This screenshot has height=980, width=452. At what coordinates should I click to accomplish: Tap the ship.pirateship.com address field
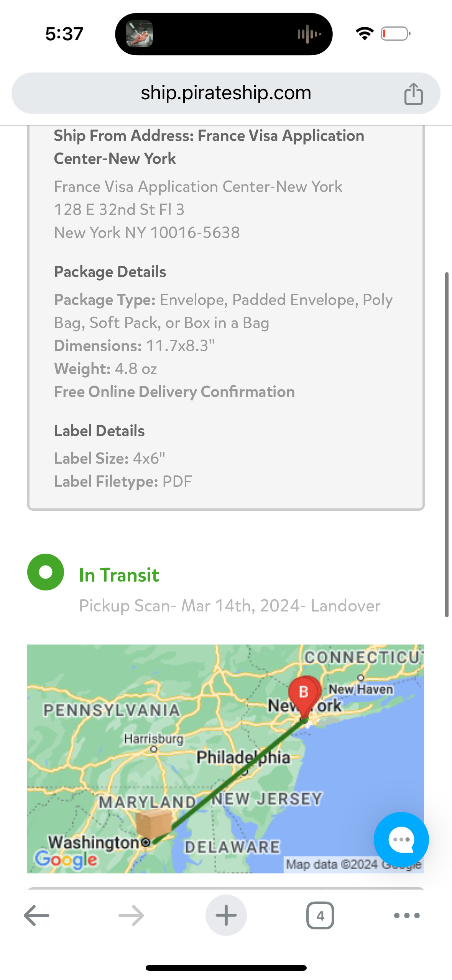coord(225,93)
